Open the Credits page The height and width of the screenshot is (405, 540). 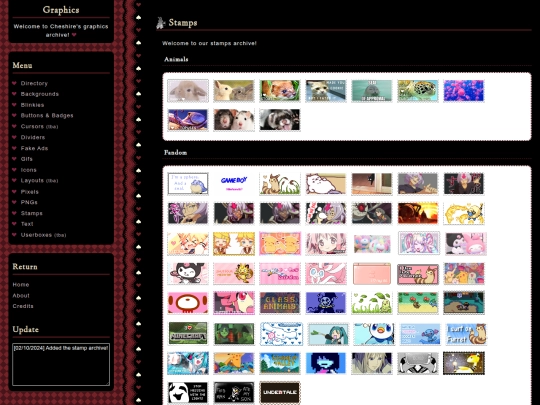(x=23, y=306)
